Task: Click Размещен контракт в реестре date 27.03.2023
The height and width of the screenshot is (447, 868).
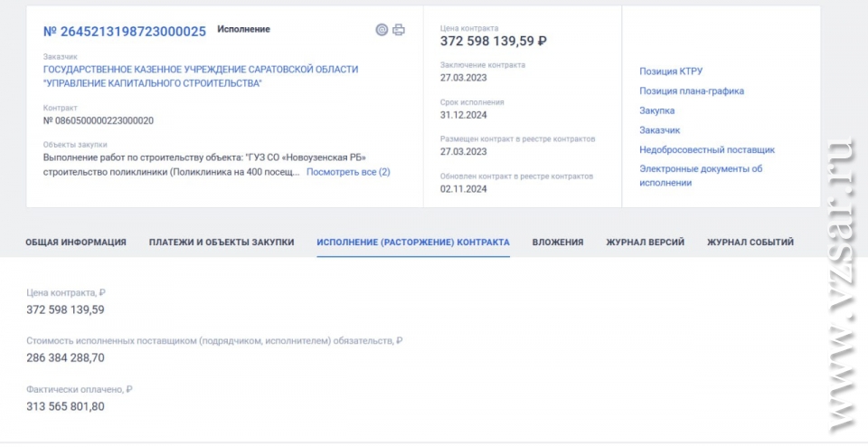Action: 463,152
